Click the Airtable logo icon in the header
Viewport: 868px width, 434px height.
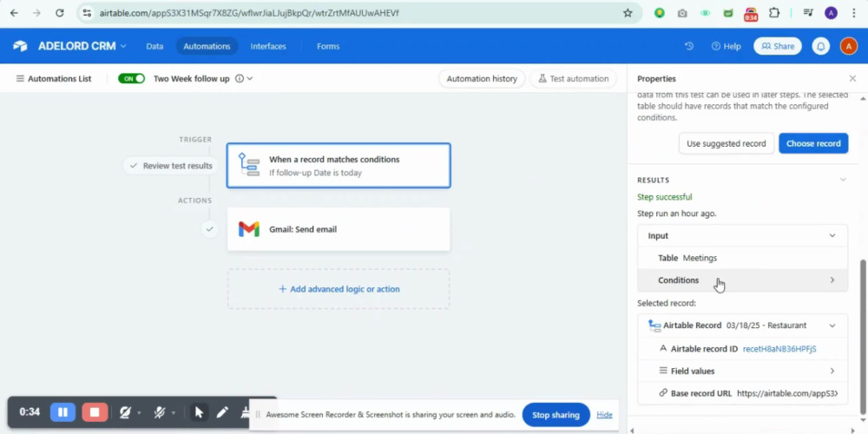click(x=21, y=46)
